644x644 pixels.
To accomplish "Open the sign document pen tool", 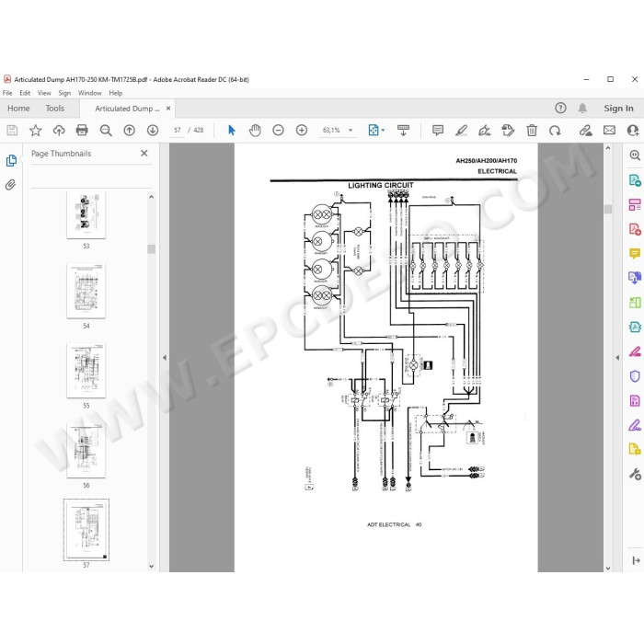I will pos(485,131).
